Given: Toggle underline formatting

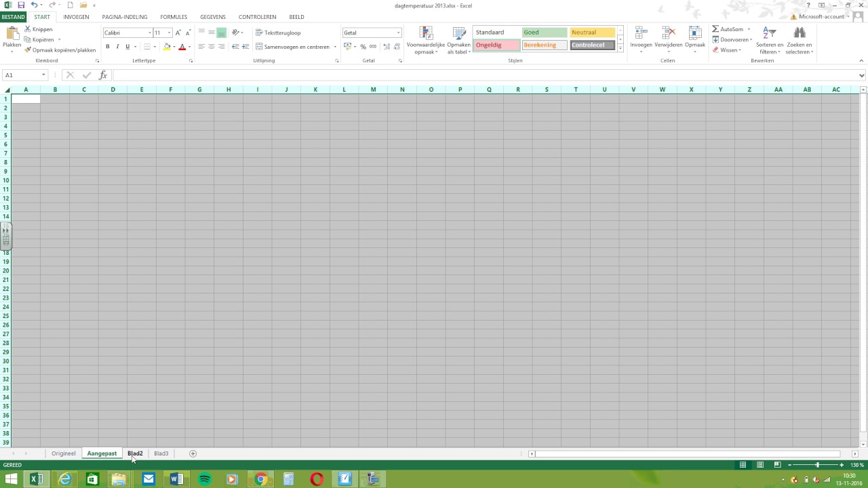Looking at the screenshot, I should pos(127,47).
